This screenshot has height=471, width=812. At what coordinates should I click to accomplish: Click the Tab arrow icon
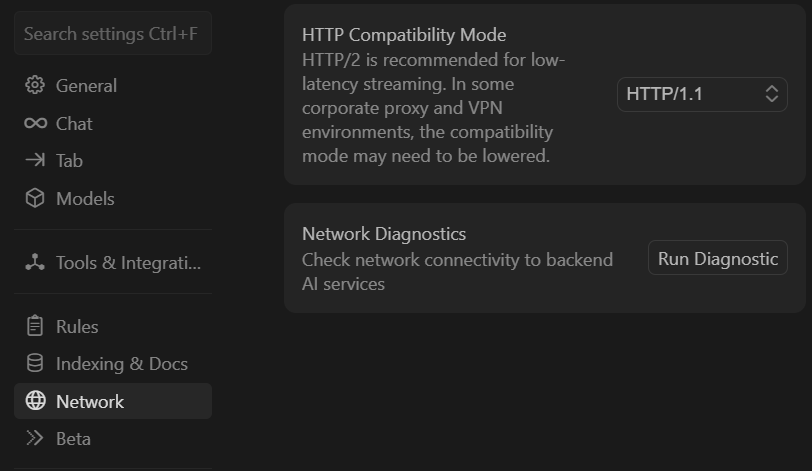tap(35, 160)
